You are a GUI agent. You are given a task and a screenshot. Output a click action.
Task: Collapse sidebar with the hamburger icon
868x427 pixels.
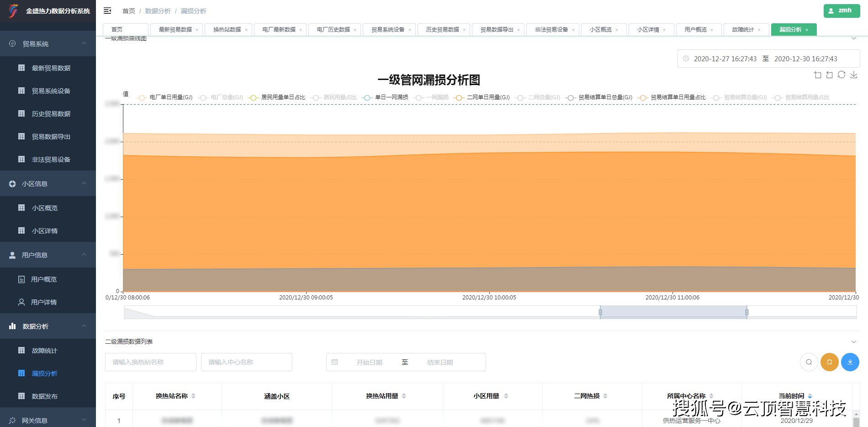(107, 11)
